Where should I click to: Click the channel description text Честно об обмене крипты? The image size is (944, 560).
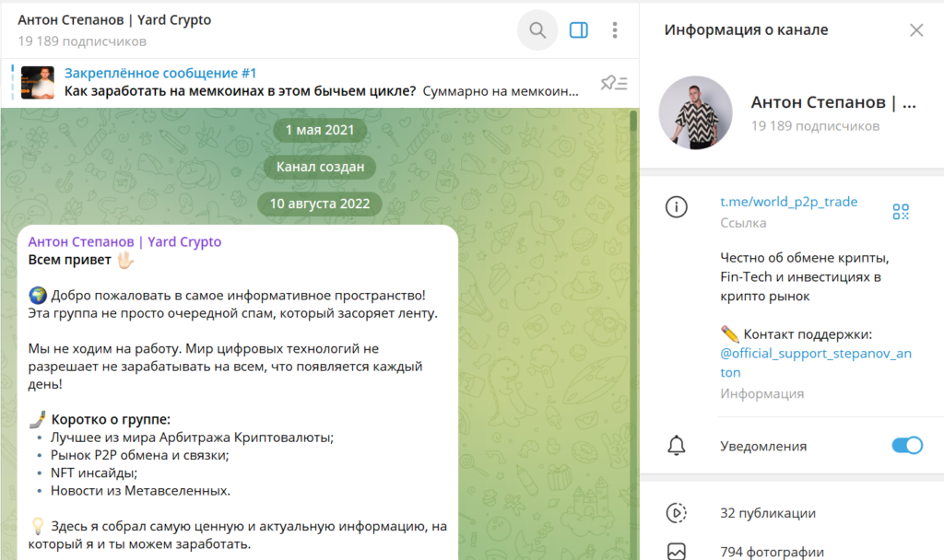click(804, 276)
